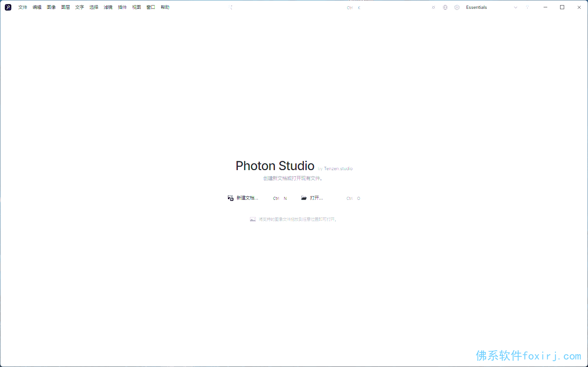Open the 选择 menu
The height and width of the screenshot is (367, 588).
94,7
